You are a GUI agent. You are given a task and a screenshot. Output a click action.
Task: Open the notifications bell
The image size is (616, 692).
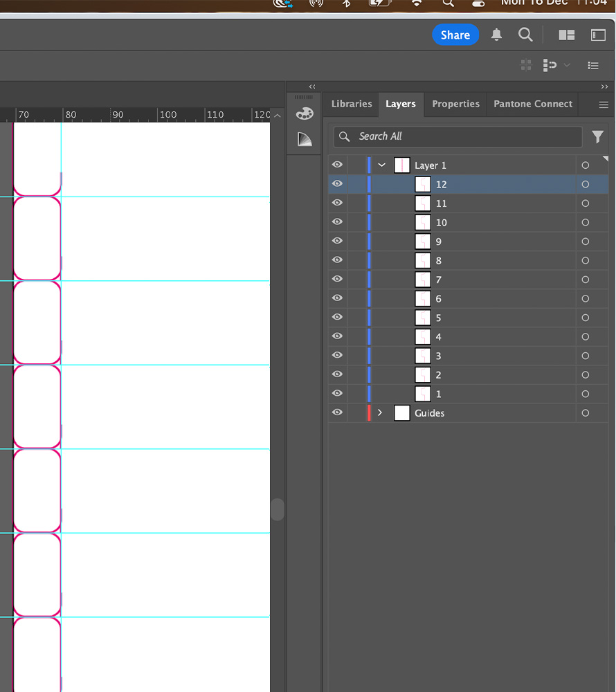[x=496, y=35]
